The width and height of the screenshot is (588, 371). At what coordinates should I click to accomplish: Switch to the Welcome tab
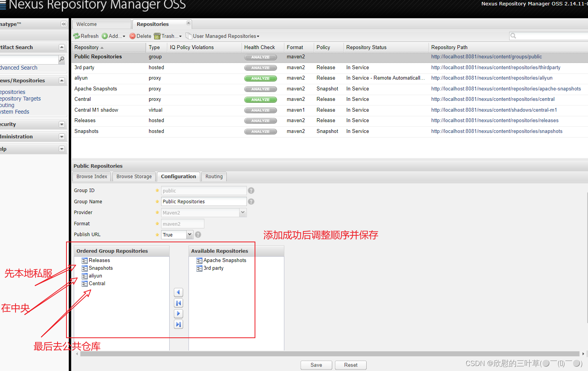[x=102, y=24]
